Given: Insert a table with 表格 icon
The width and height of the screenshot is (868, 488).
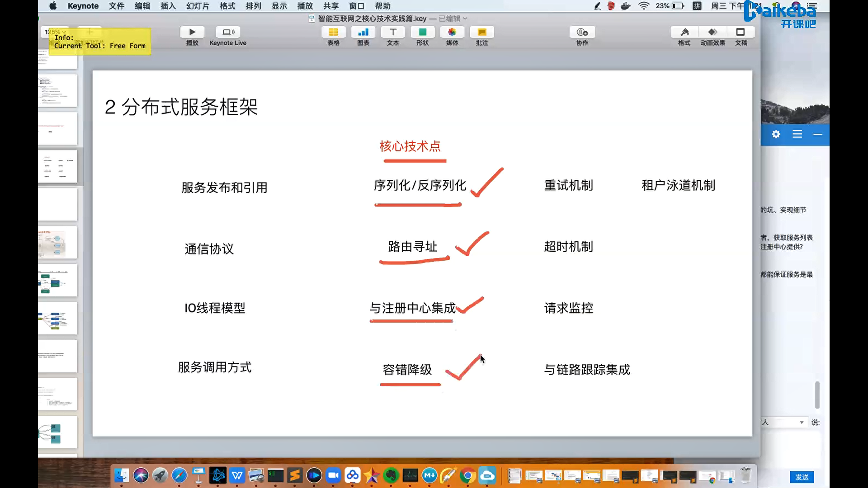Looking at the screenshot, I should tap(333, 33).
